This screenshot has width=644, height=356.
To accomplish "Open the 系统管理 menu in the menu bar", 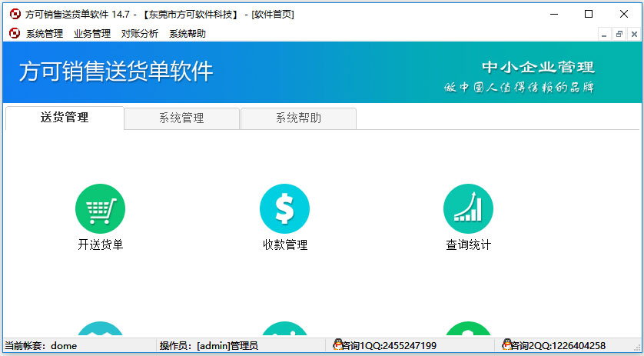I will [x=45, y=34].
